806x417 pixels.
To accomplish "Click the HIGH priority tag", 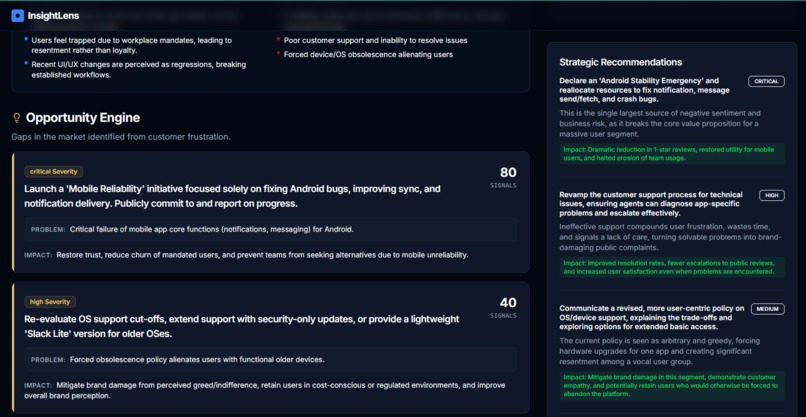I will pos(772,195).
